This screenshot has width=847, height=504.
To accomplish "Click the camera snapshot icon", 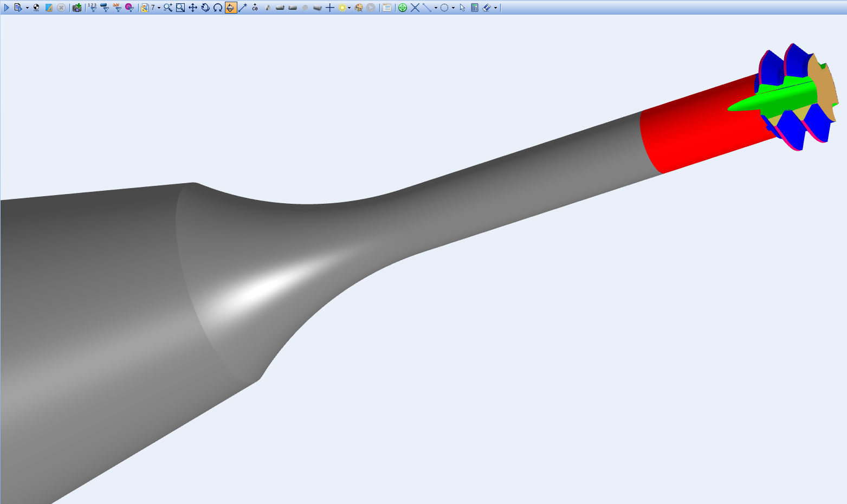I will click(x=76, y=8).
